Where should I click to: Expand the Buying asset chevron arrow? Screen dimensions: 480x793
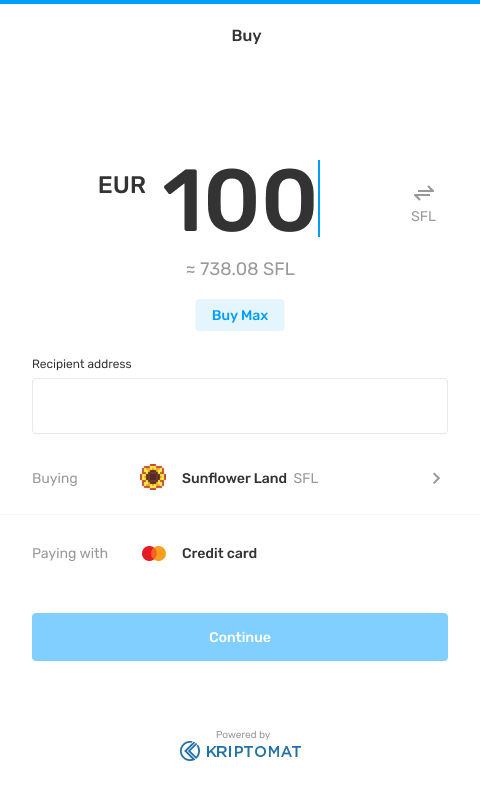pos(436,478)
